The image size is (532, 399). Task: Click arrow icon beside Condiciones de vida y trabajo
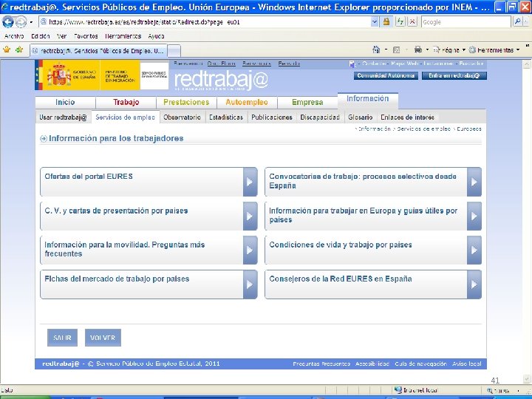click(474, 250)
